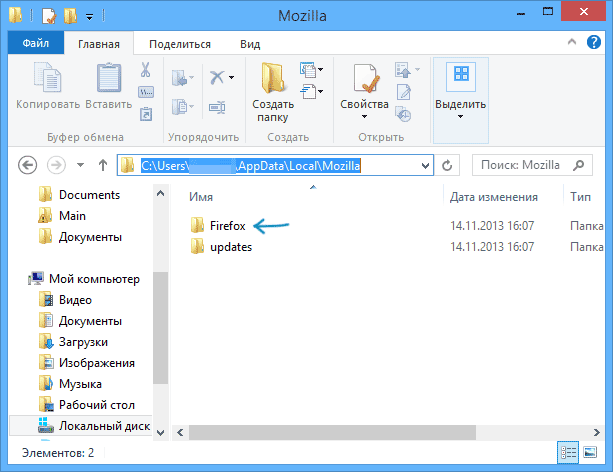The image size is (613, 472).
Task: Click the Paste (Вставить) clipboard icon
Action: 109,77
